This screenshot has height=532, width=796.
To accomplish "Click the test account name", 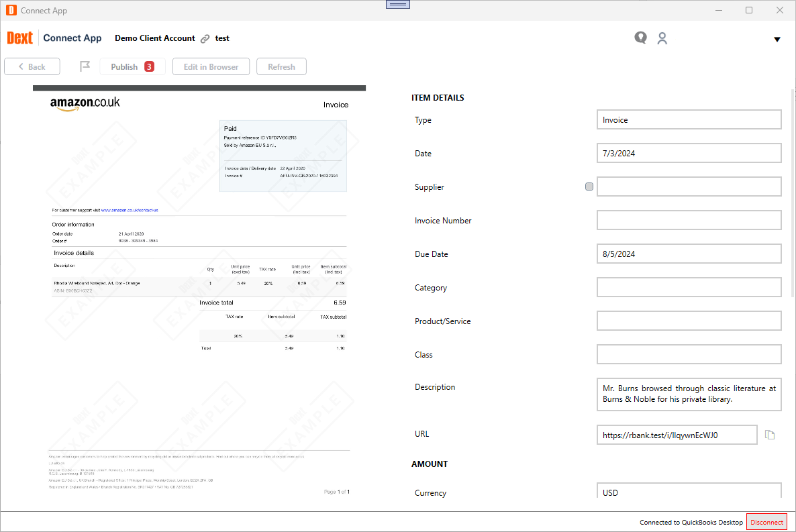I will [x=222, y=38].
